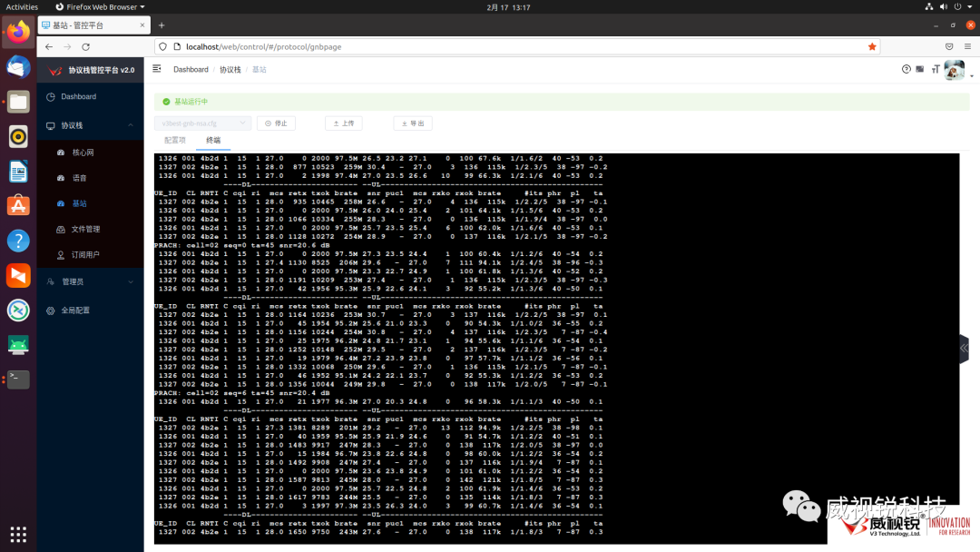The width and height of the screenshot is (980, 552).
Task: Open Rhythmbox music player in dock
Action: tap(18, 136)
